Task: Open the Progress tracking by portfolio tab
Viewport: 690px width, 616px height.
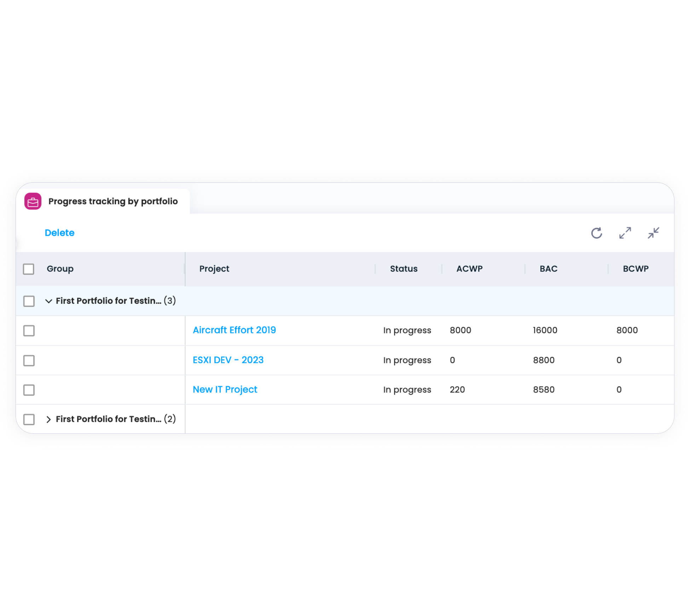Action: (113, 201)
